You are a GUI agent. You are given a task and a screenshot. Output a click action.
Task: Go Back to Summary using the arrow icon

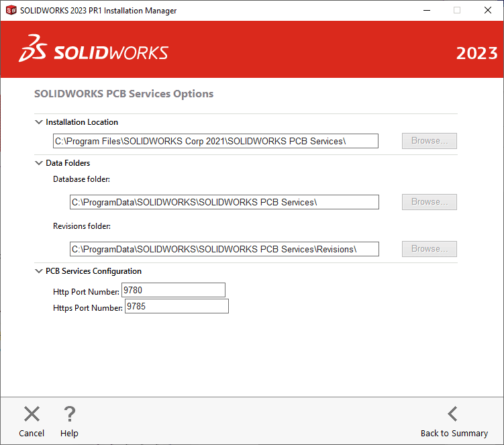click(452, 414)
